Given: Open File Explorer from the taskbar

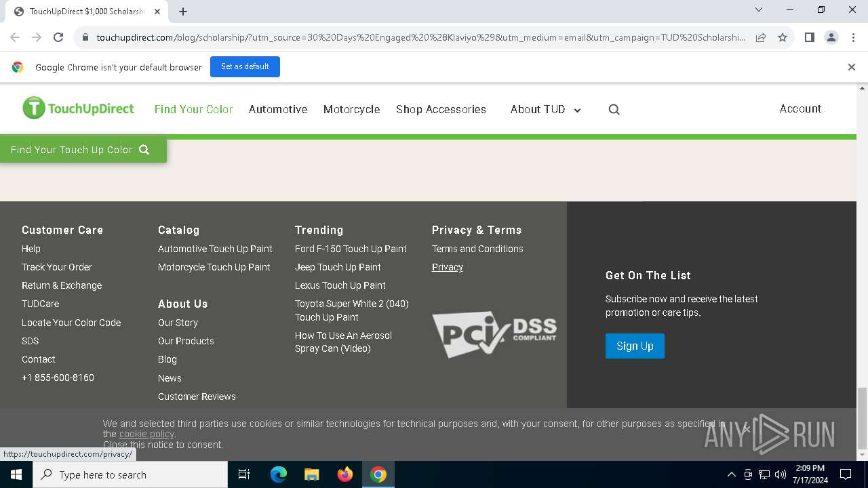Looking at the screenshot, I should [x=312, y=474].
